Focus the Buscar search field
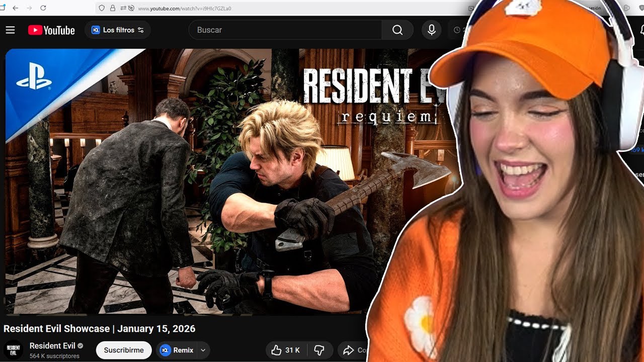Screen dimensions: 644x362 285,30
